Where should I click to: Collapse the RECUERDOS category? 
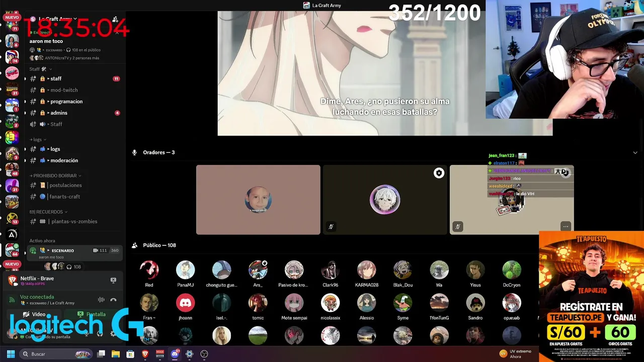pos(49,212)
